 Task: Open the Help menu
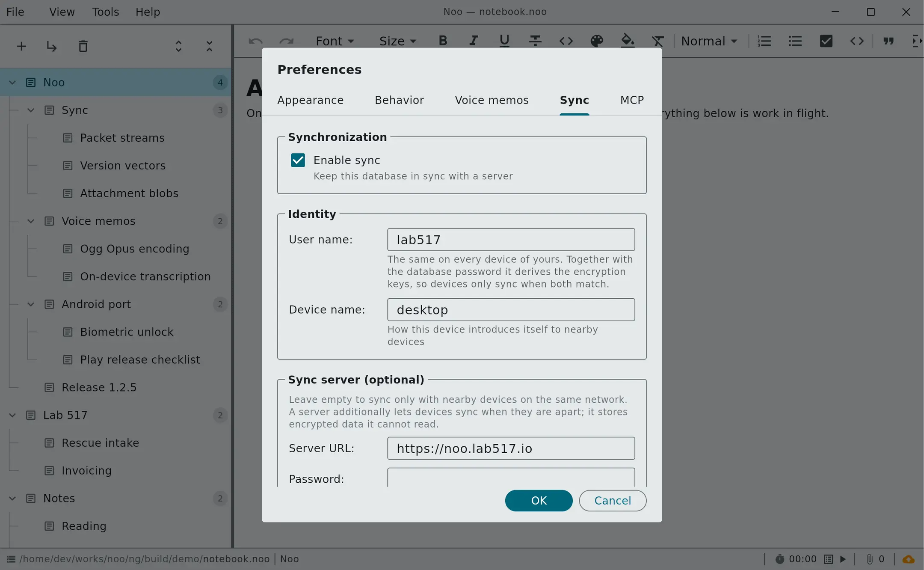tap(148, 12)
